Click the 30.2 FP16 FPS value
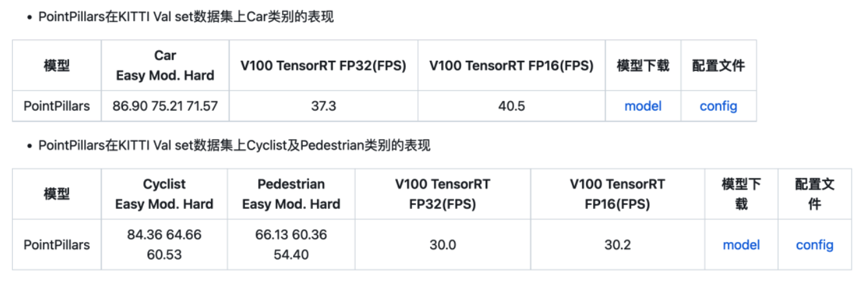 pyautogui.click(x=617, y=245)
